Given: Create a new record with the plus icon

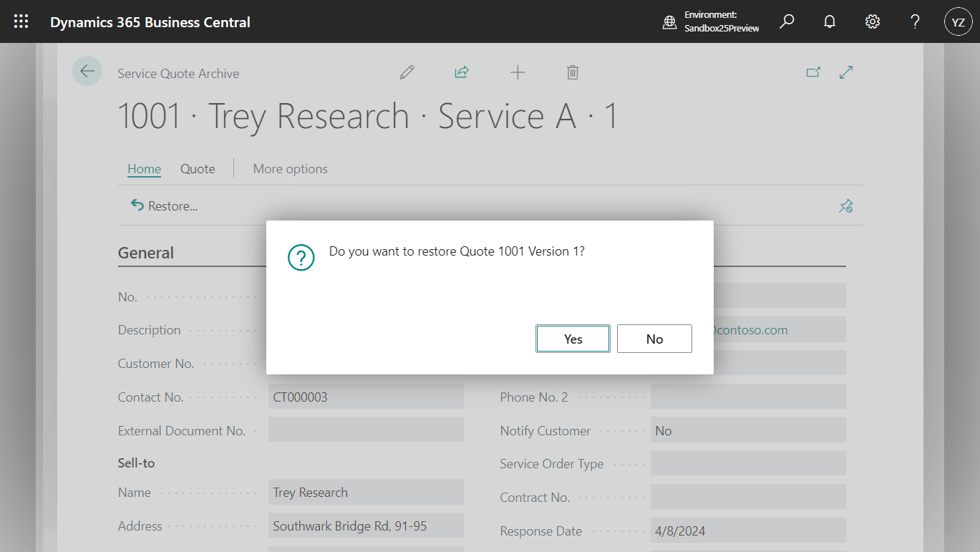Looking at the screenshot, I should click(518, 72).
